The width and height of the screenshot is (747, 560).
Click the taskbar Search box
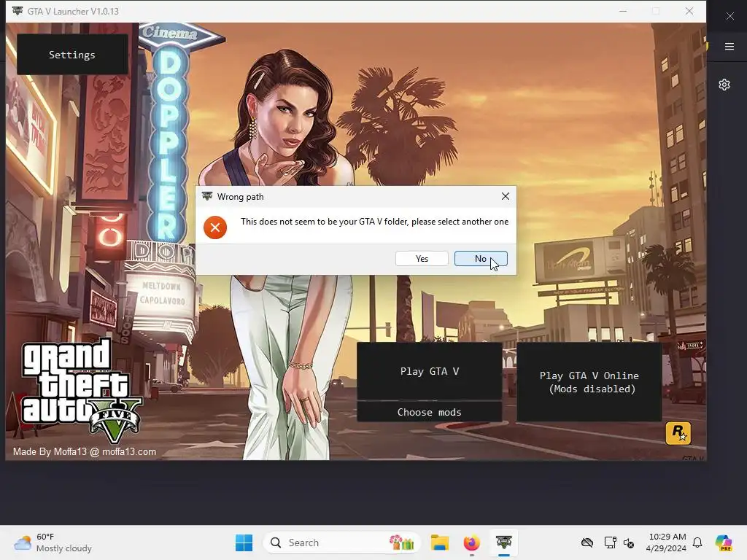(341, 542)
